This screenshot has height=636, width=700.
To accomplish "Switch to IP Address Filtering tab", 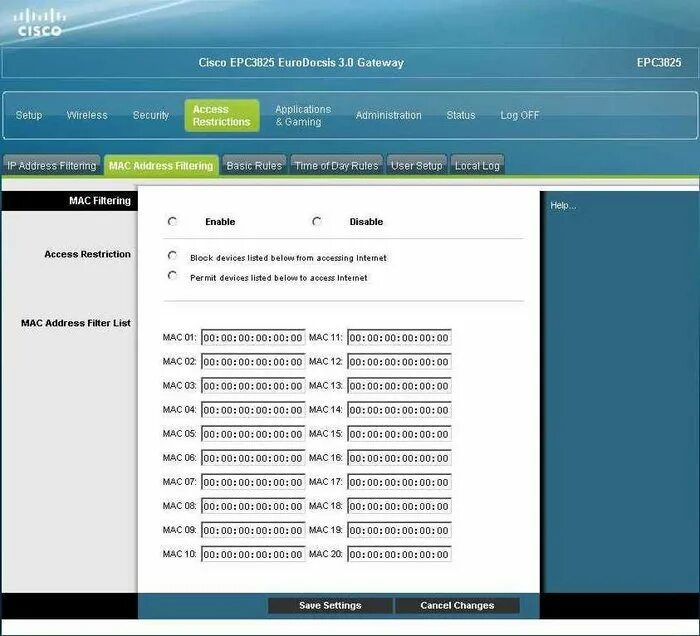I will click(52, 166).
